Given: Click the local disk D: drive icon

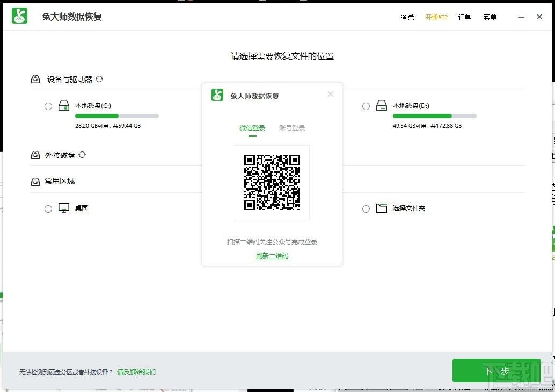Looking at the screenshot, I should point(382,105).
